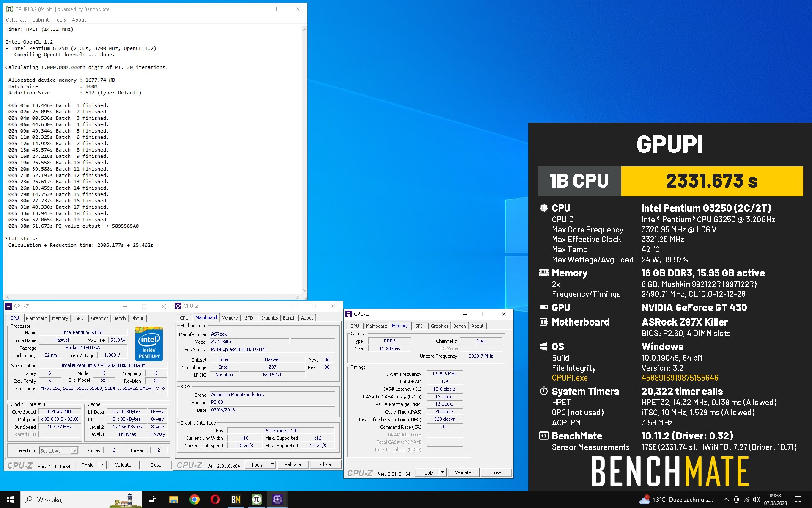Click Tools button in first CPU-Z window
812x508 pixels.
pyautogui.click(x=87, y=465)
